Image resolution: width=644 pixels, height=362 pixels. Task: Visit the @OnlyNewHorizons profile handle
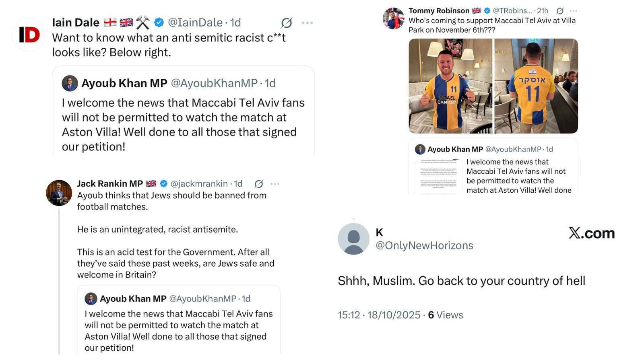pyautogui.click(x=424, y=245)
